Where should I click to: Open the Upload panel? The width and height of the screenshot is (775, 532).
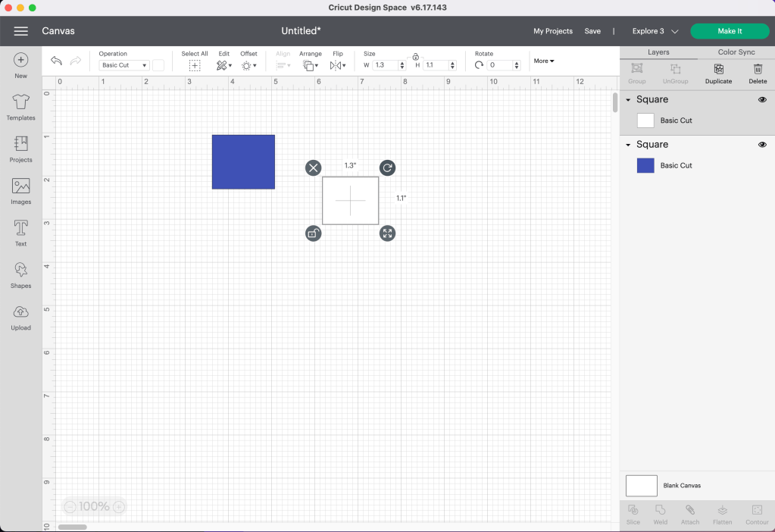(x=20, y=317)
